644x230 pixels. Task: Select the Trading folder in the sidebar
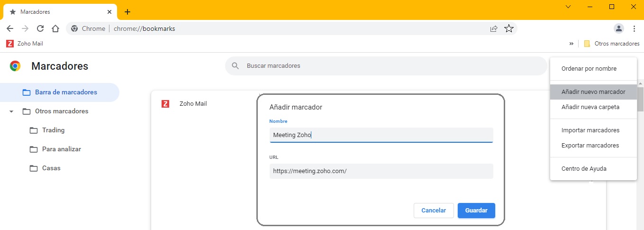click(53, 130)
